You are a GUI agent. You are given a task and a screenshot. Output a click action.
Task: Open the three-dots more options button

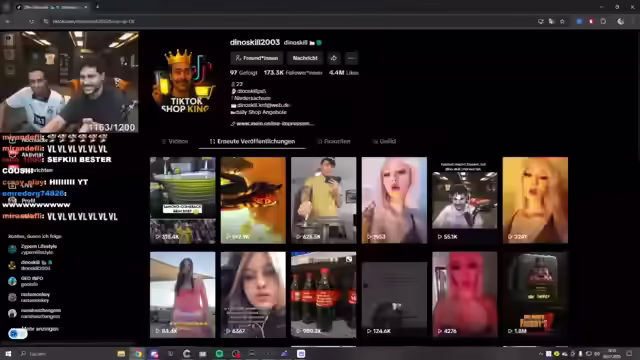[x=351, y=58]
